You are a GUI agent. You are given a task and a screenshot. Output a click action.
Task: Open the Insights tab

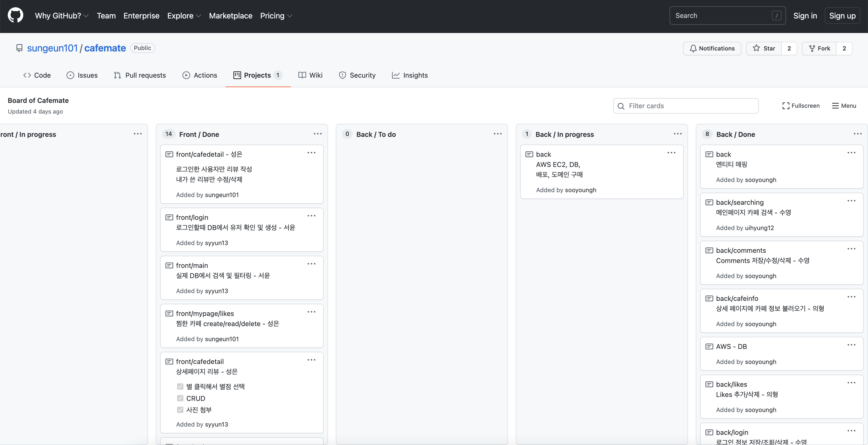tap(410, 75)
